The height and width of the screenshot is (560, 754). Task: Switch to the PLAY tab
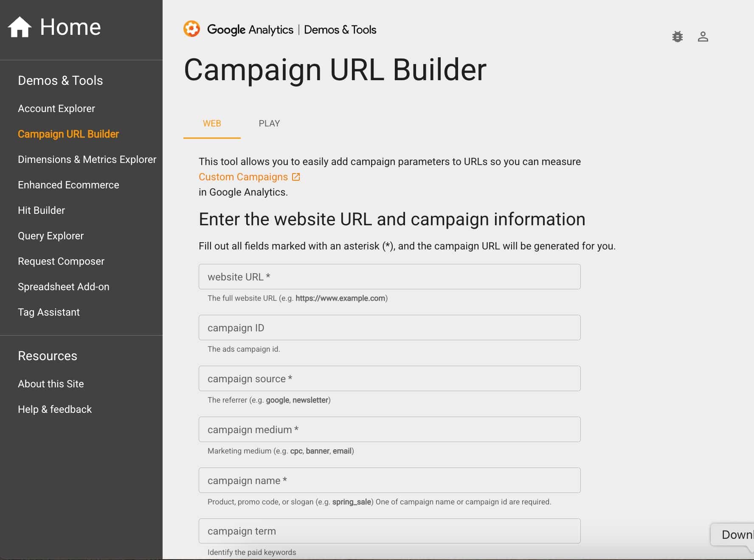pyautogui.click(x=269, y=123)
